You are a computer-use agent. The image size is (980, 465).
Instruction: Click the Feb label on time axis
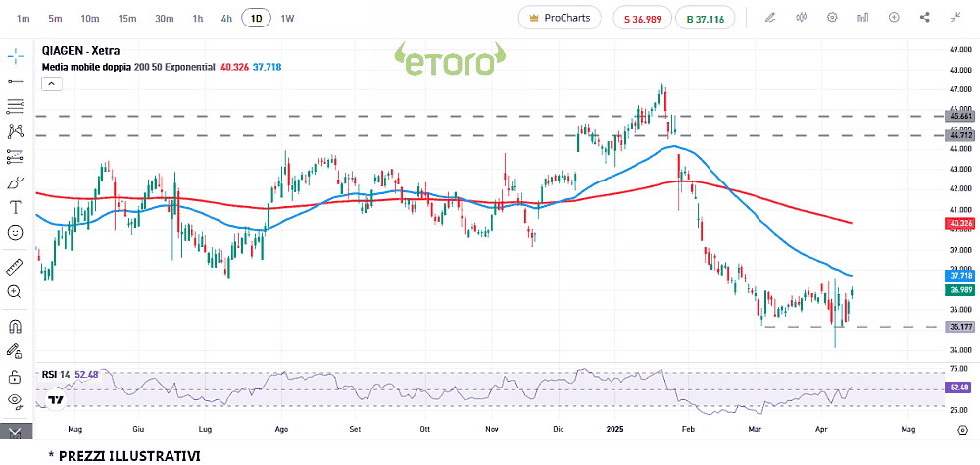coord(688,430)
